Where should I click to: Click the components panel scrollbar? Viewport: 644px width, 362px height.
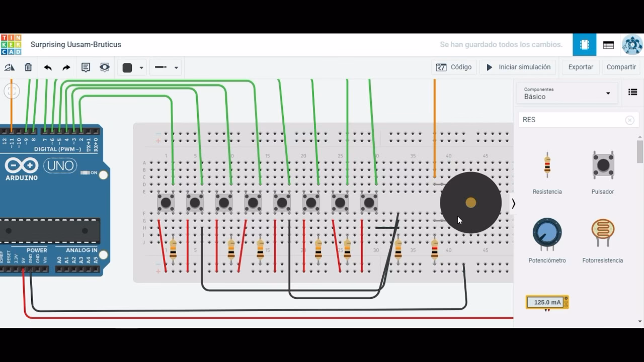(x=640, y=152)
